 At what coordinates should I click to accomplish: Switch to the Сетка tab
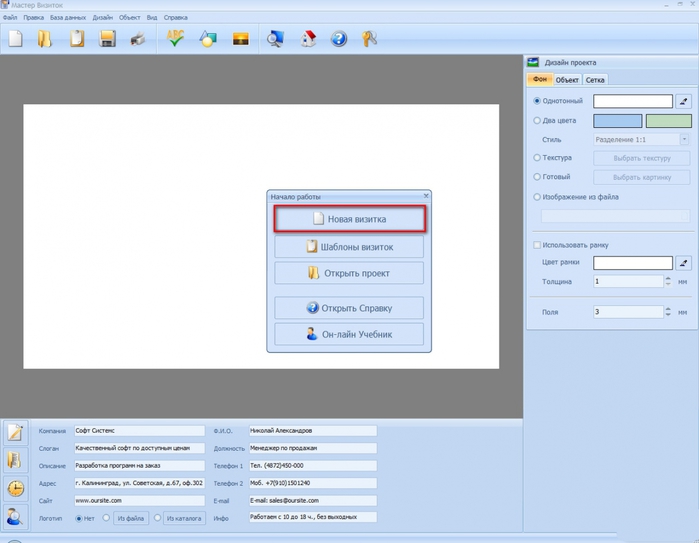coord(595,80)
